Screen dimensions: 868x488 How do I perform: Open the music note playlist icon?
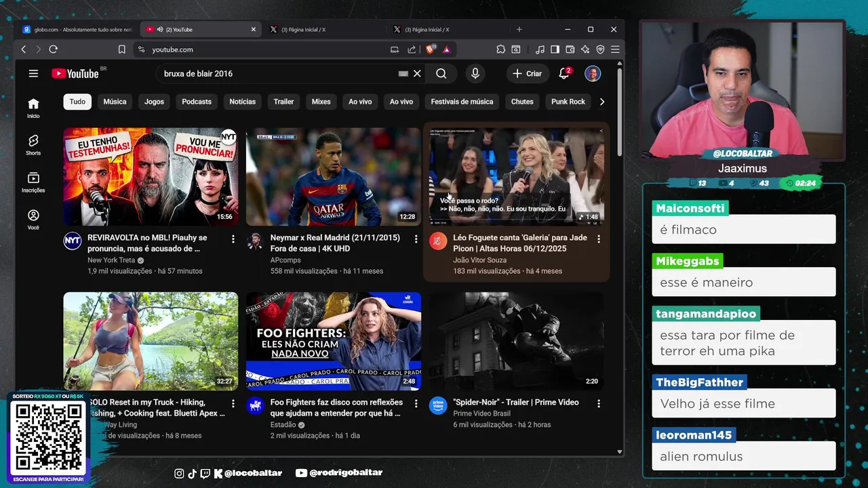540,49
